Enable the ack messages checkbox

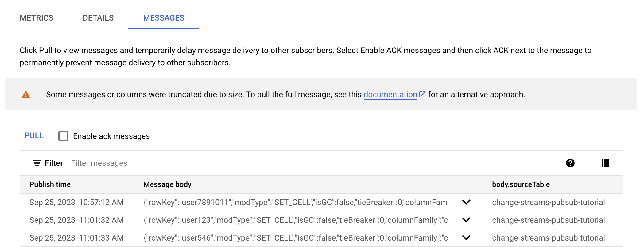[x=63, y=136]
